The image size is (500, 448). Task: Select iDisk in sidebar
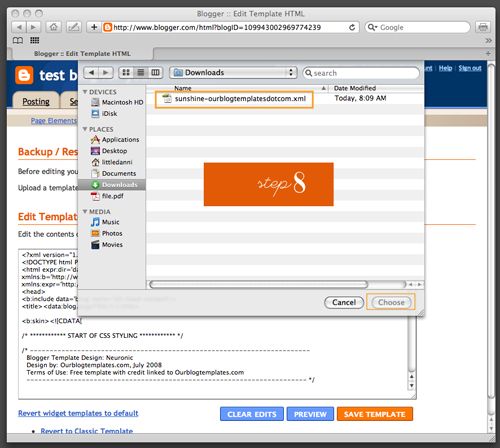click(104, 113)
